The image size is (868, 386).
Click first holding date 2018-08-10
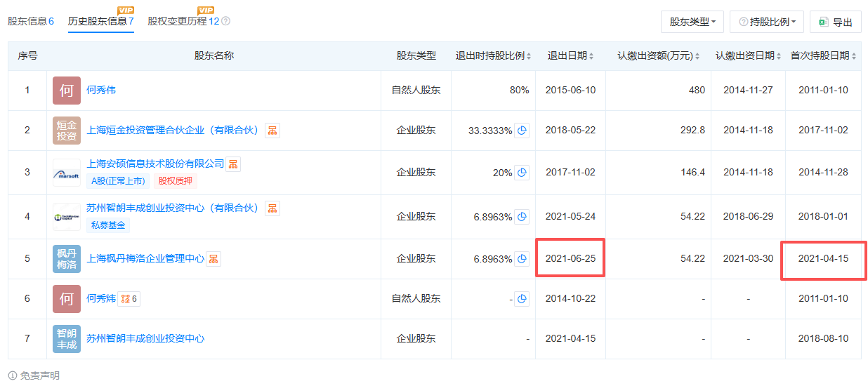point(823,339)
